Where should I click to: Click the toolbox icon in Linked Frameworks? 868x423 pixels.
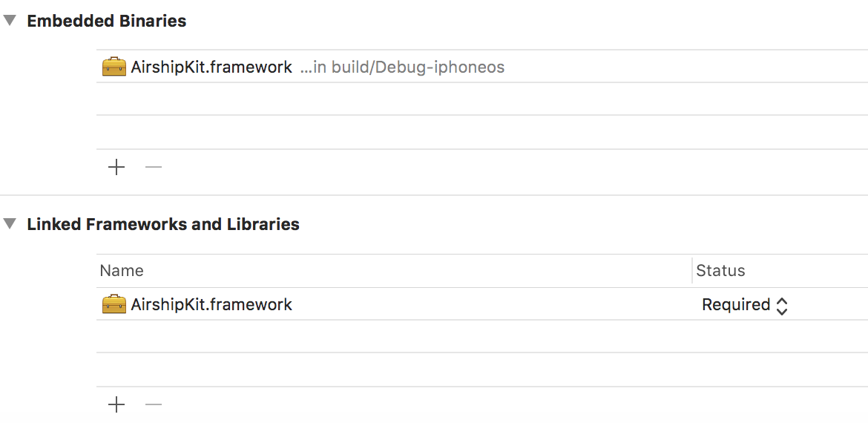[x=114, y=305]
